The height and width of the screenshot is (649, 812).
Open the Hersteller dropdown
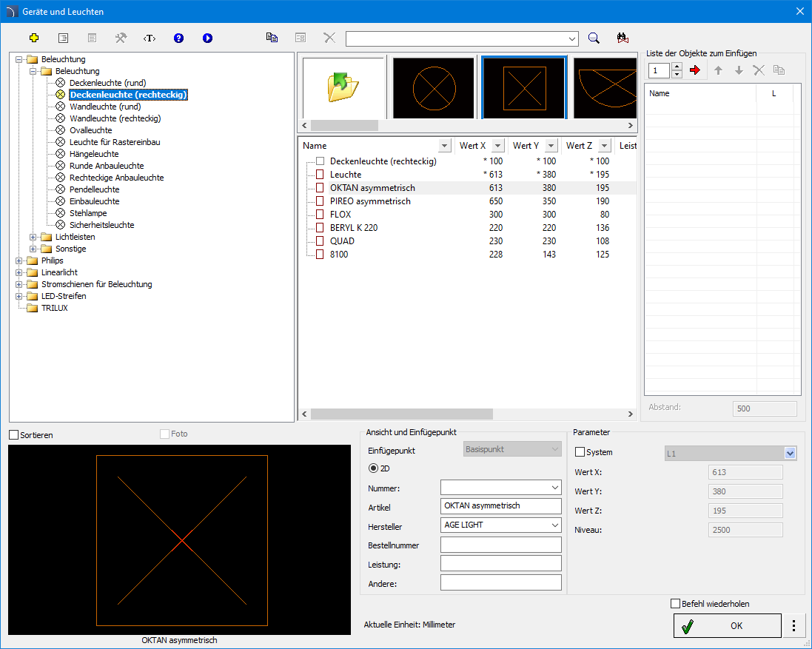pos(555,525)
